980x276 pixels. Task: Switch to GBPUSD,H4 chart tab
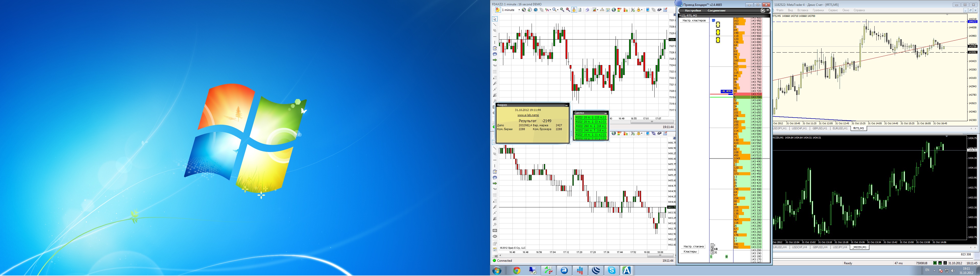[820, 247]
